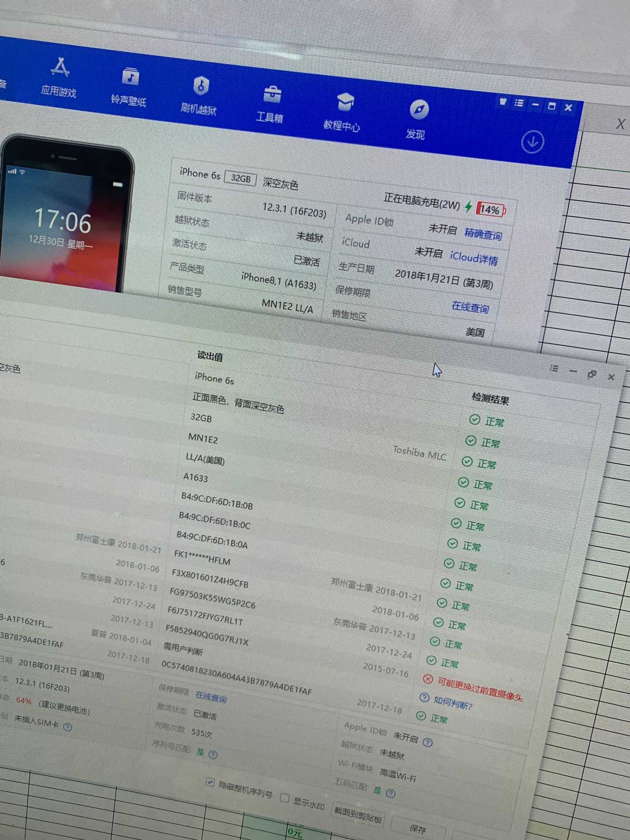Click the serial value FK1******HFLM

202,557
